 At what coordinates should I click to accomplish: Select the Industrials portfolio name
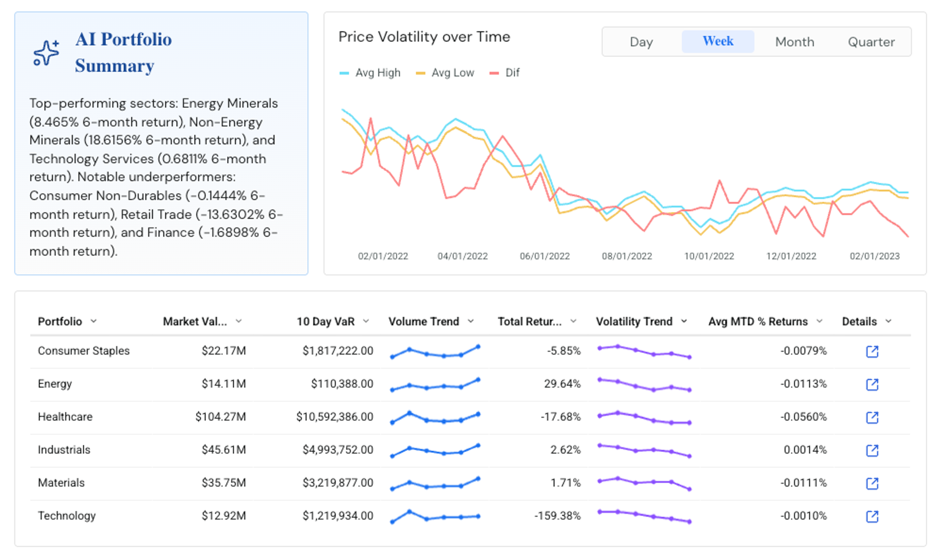(x=64, y=450)
